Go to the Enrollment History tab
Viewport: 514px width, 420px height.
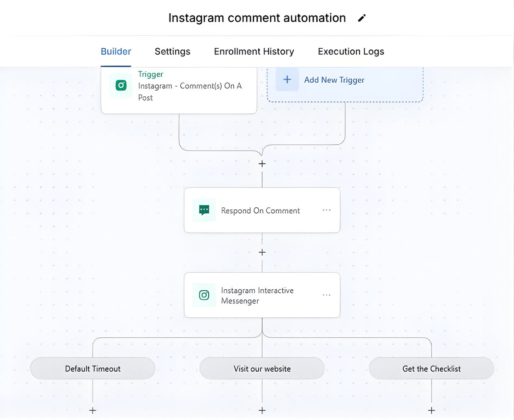point(254,51)
